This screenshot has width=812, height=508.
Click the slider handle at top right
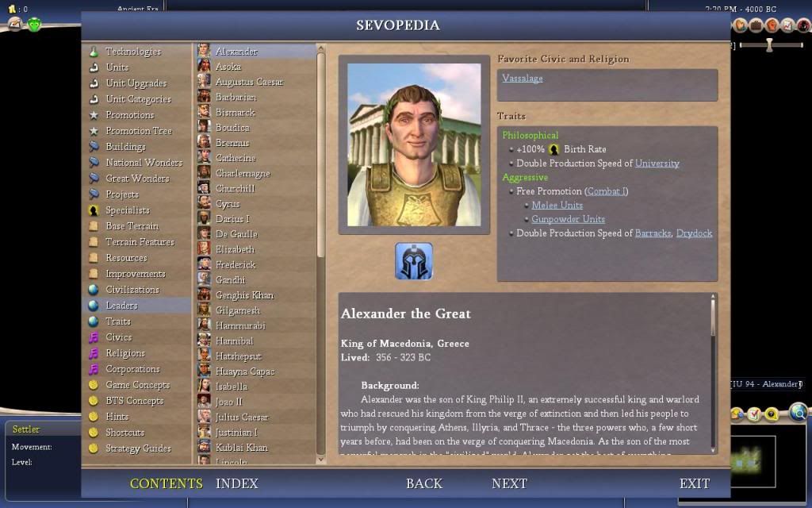pos(769,45)
